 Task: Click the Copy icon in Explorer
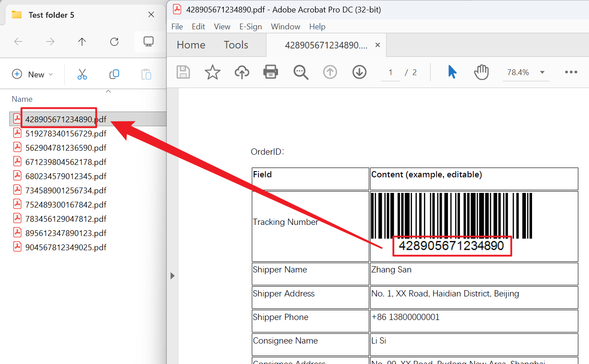pyautogui.click(x=114, y=74)
